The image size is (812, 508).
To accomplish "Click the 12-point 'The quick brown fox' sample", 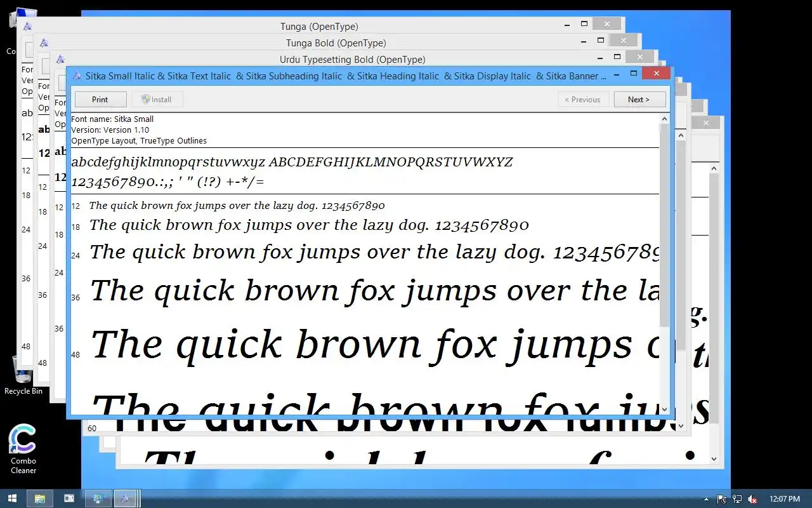I will (x=237, y=206).
